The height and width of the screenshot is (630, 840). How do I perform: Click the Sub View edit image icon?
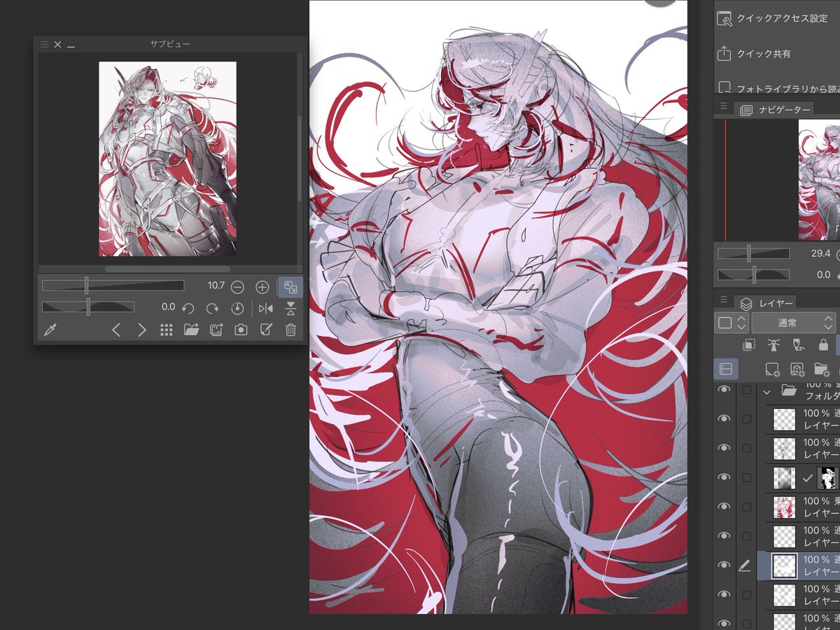point(266,330)
